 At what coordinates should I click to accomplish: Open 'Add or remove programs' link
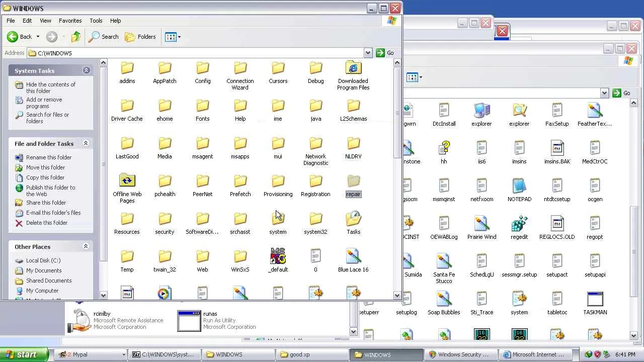click(44, 103)
